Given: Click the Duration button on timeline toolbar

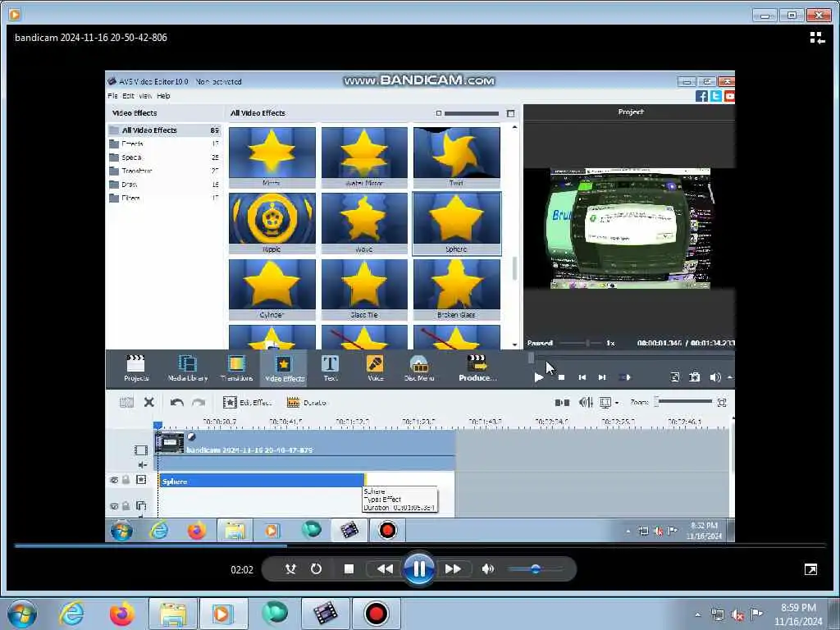Looking at the screenshot, I should click(307, 402).
